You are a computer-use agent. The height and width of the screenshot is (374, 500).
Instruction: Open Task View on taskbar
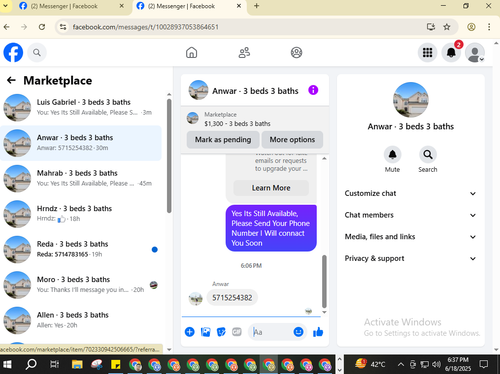pyautogui.click(x=54, y=364)
